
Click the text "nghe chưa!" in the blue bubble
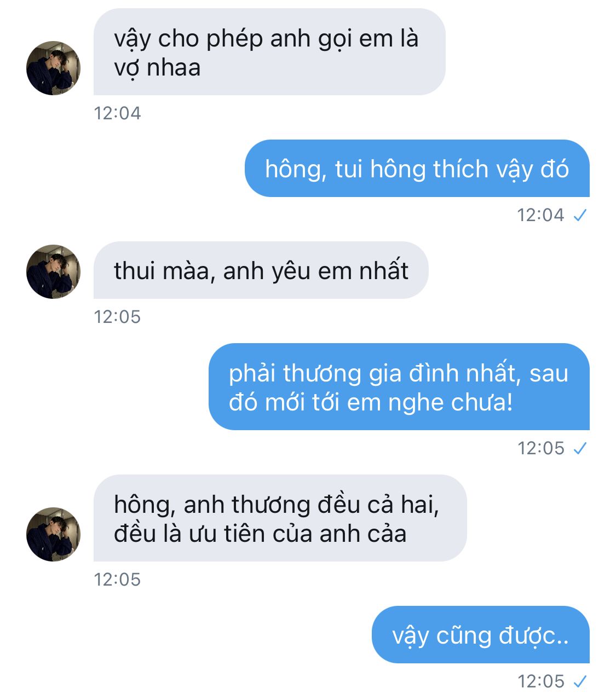point(450,403)
